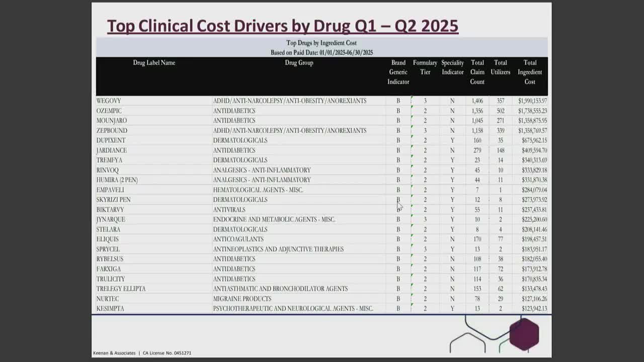644x362 pixels.
Task: Select ZEPBOUND's ingredient cost $1,358,769.57
Action: point(532,131)
